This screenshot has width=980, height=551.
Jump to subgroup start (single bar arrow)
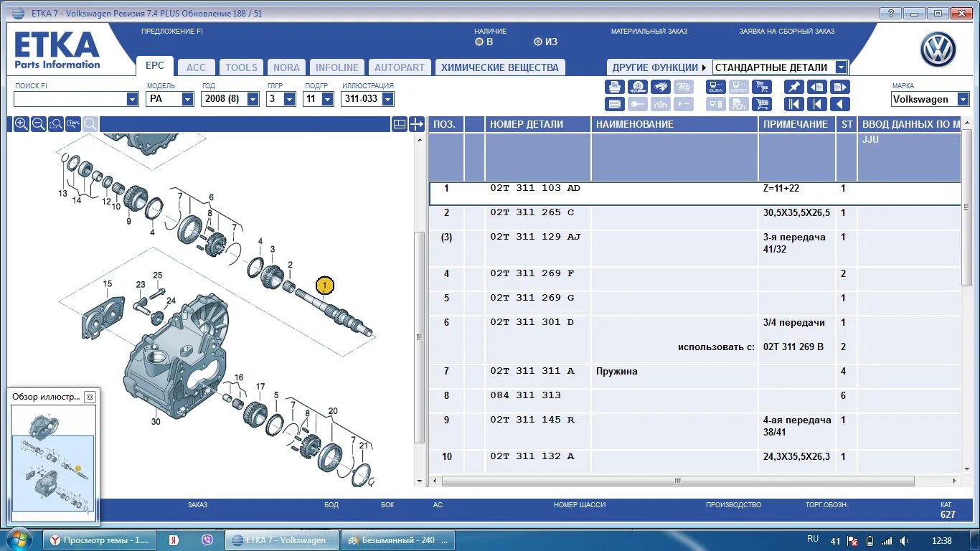[x=817, y=104]
